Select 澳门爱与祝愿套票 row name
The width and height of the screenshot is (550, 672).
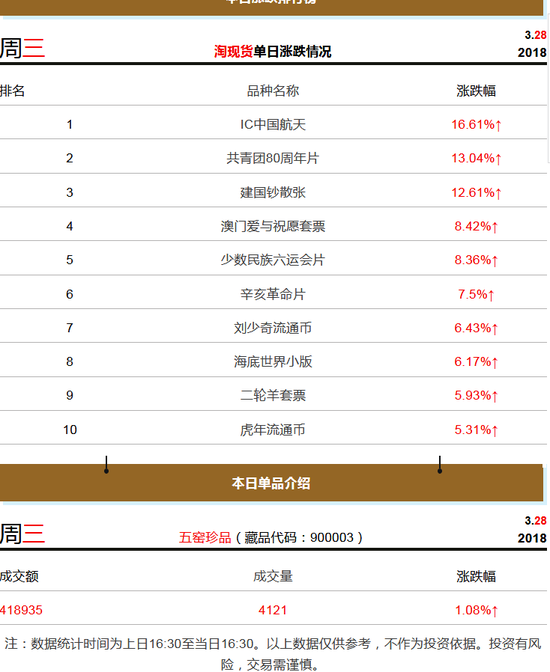pos(273,226)
